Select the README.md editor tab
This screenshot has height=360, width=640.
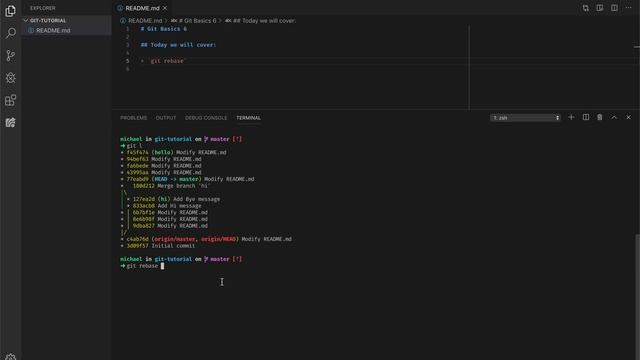[142, 8]
